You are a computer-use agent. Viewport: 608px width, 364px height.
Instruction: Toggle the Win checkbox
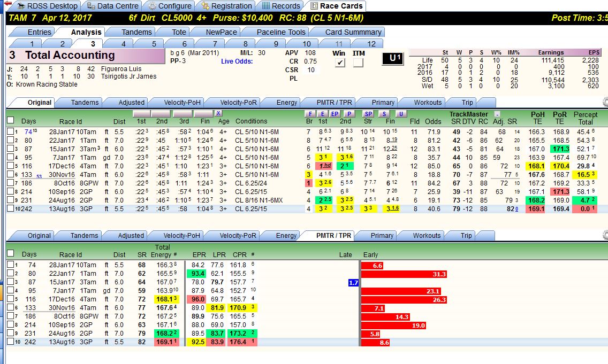(x=340, y=63)
